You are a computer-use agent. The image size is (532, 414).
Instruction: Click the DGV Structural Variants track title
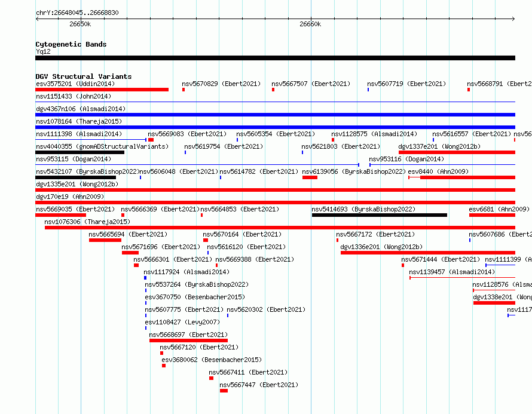pos(84,76)
